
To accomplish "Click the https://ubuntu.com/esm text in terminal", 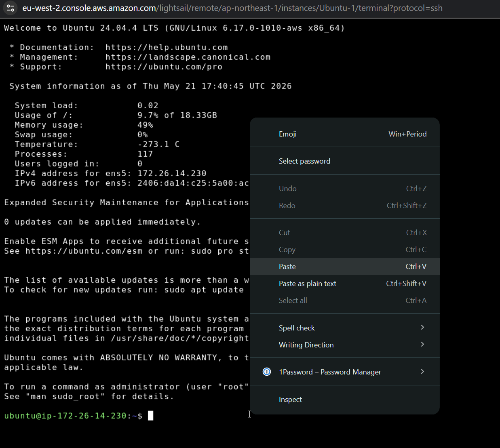I will (x=84, y=251).
